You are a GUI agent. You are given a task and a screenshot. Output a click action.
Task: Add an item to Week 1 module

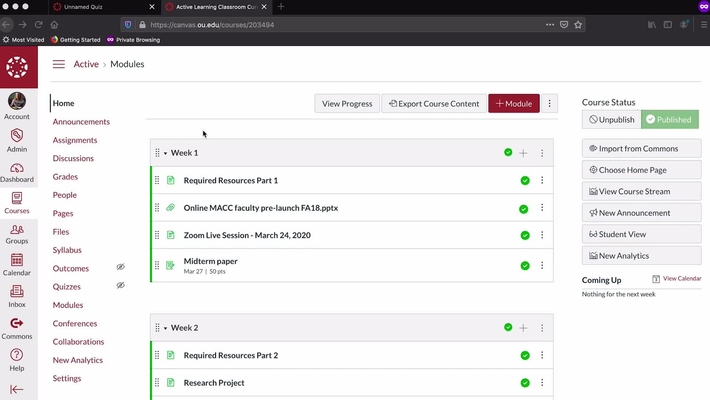click(523, 153)
